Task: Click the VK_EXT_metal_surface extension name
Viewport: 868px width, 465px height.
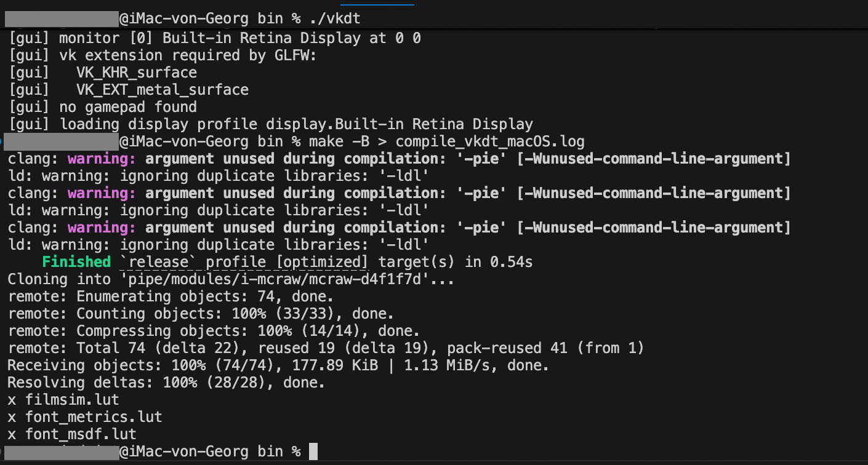Action: (163, 90)
